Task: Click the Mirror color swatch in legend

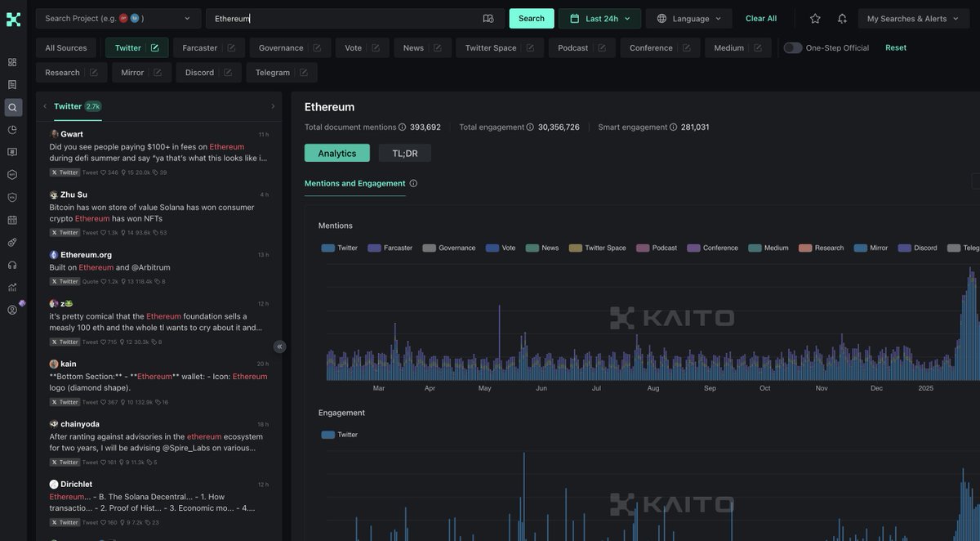Action: 860,248
